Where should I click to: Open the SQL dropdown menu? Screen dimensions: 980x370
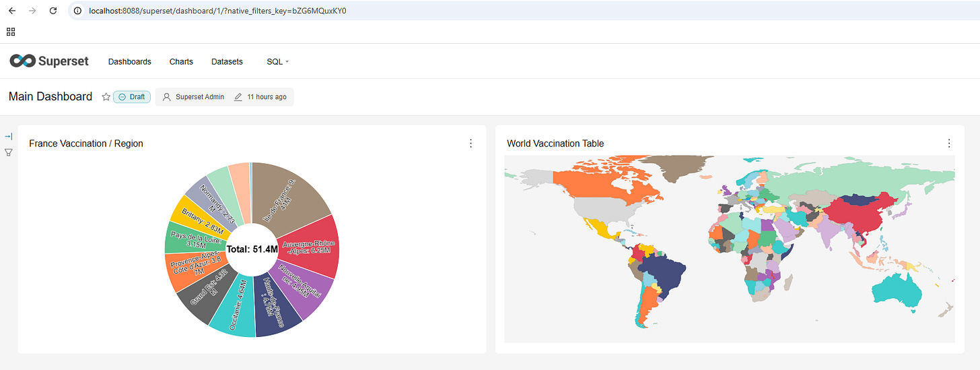point(278,61)
